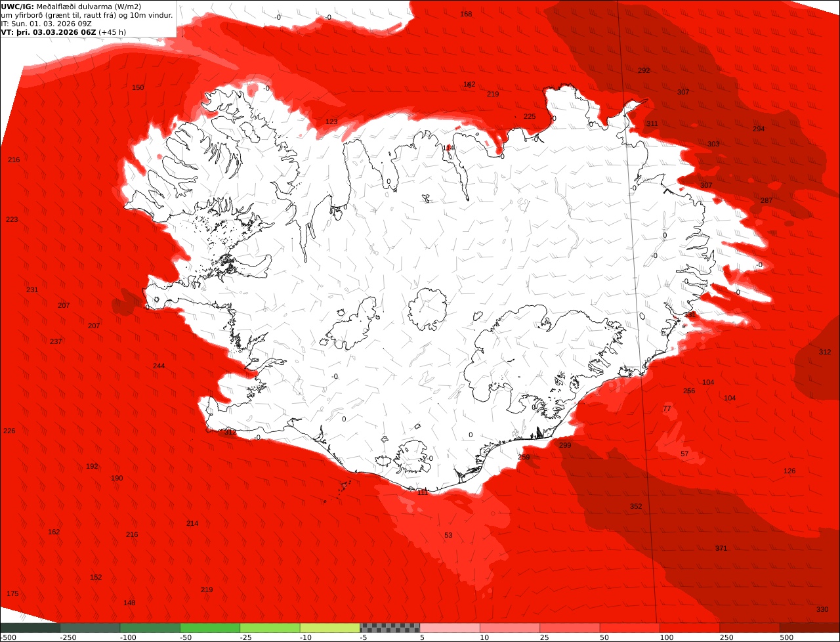Select the light red legend swatch between 50 and 100

pyautogui.click(x=629, y=628)
